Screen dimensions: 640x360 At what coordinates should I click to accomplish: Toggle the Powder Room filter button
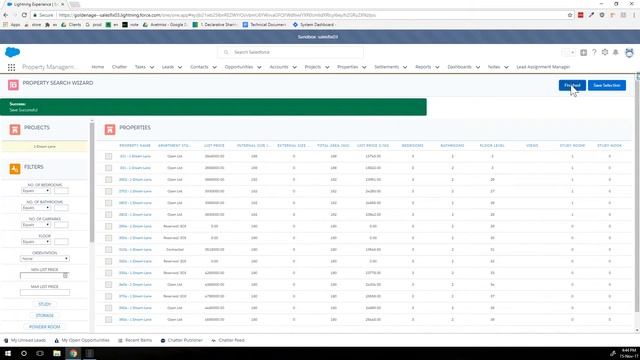[x=44, y=327]
